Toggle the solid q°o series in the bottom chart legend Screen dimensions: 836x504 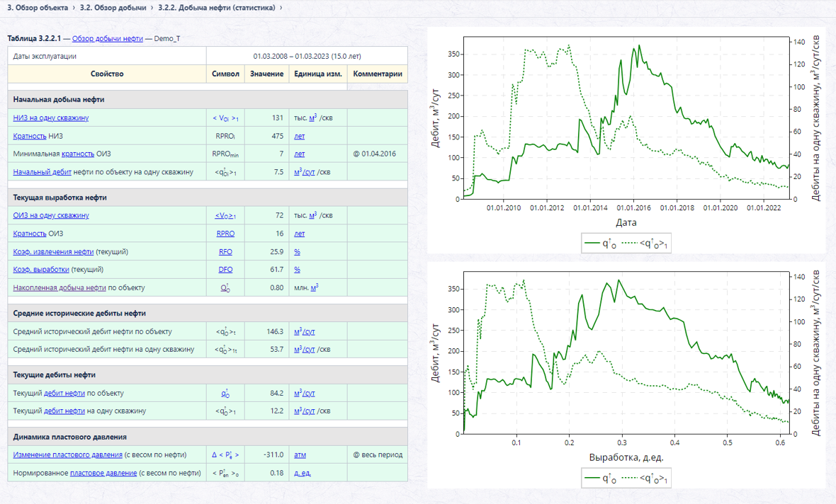601,479
